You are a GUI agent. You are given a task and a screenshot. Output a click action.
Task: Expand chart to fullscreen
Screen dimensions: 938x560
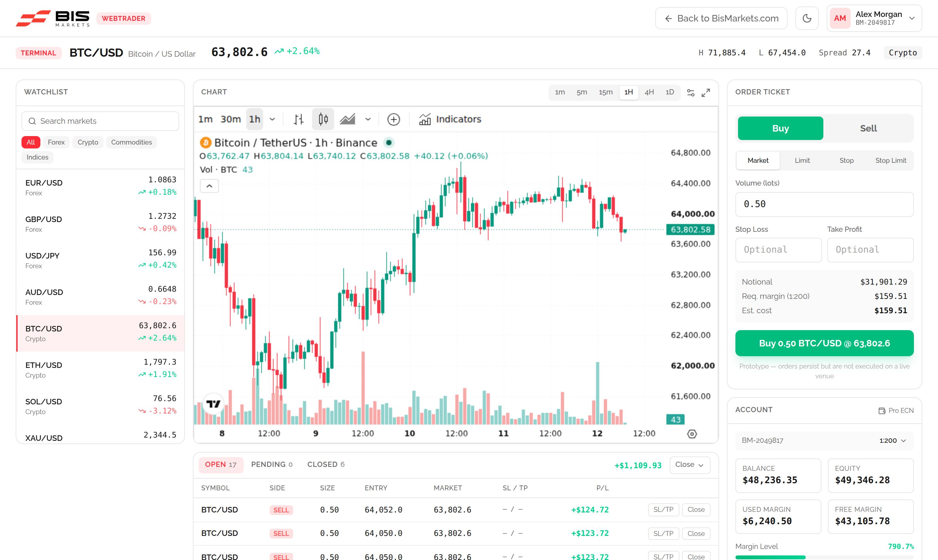click(705, 92)
